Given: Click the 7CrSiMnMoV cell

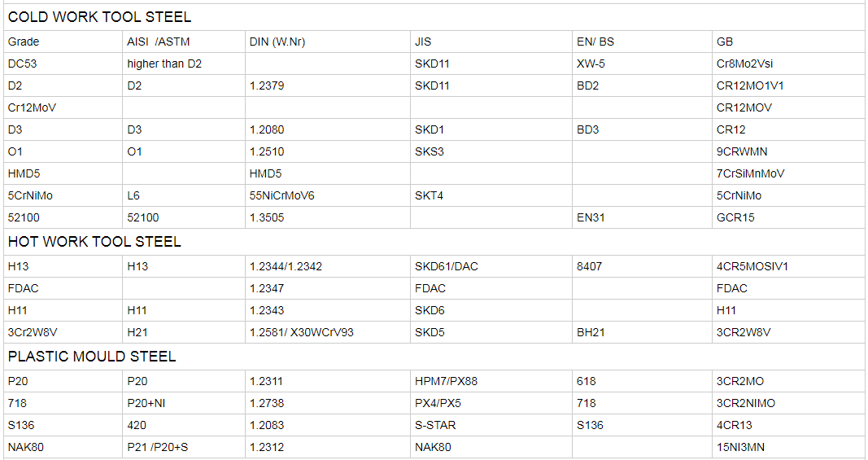Looking at the screenshot, I should pyautogui.click(x=750, y=173).
